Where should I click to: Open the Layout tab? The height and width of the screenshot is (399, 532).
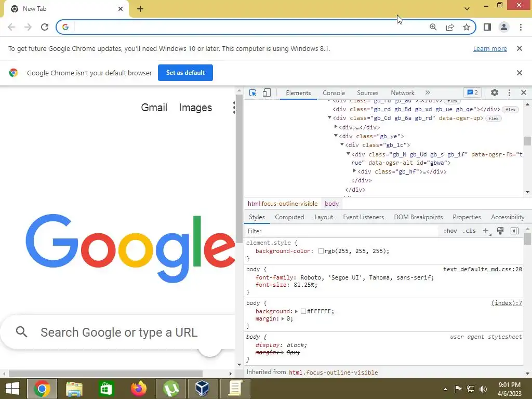point(324,217)
